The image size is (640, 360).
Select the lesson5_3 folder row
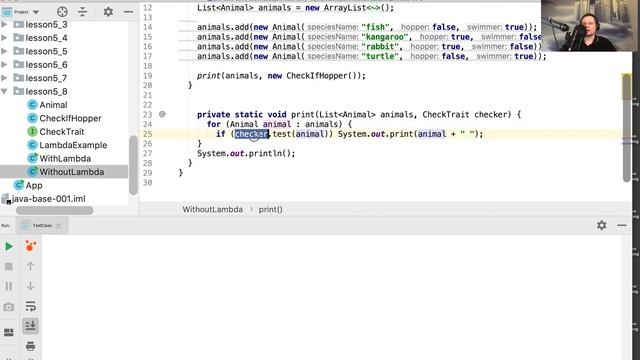coord(64,25)
